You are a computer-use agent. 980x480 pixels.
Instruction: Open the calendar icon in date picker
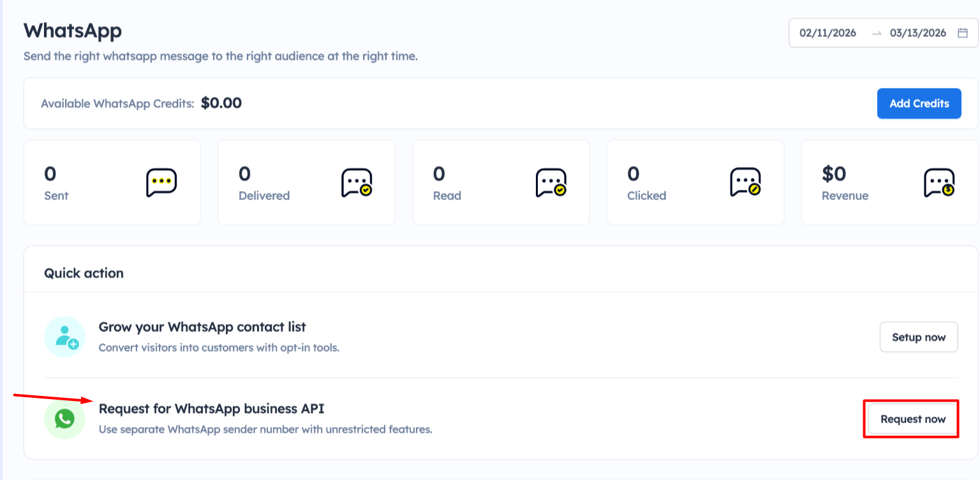click(963, 33)
